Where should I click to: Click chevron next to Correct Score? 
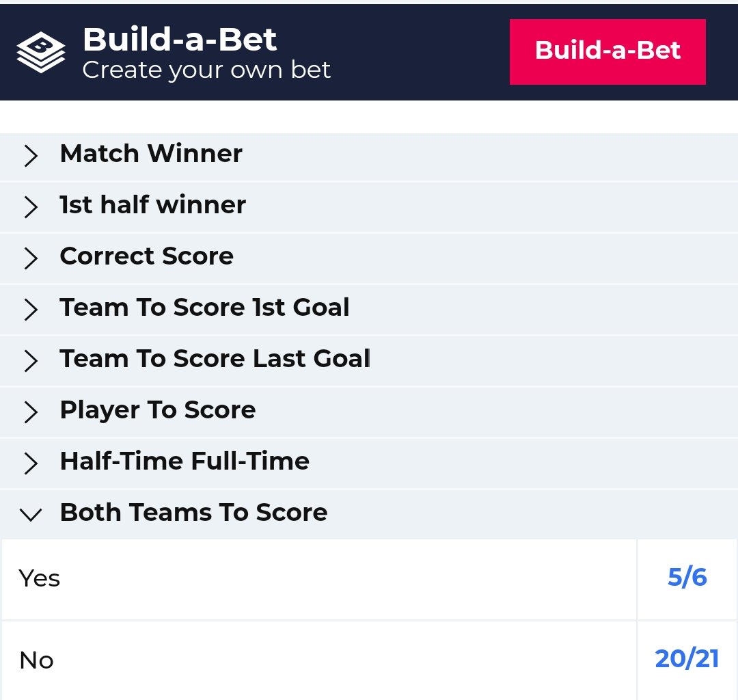(x=31, y=258)
